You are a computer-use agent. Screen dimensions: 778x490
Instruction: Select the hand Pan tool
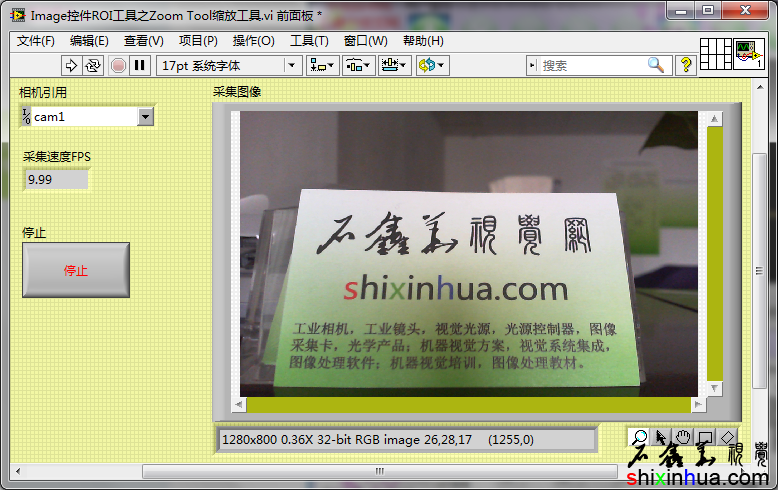(683, 437)
